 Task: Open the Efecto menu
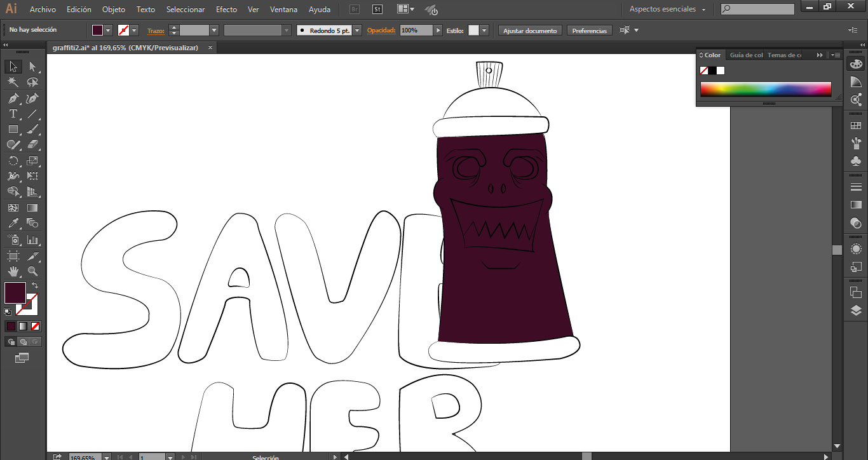tap(226, 10)
